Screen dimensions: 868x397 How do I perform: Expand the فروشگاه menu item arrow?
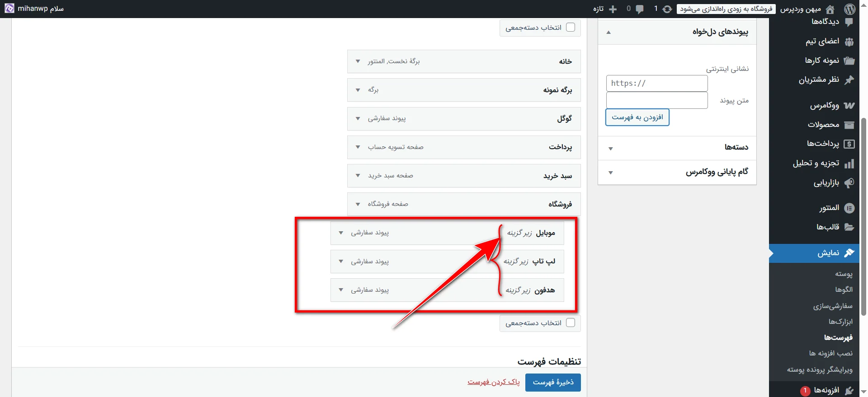358,204
